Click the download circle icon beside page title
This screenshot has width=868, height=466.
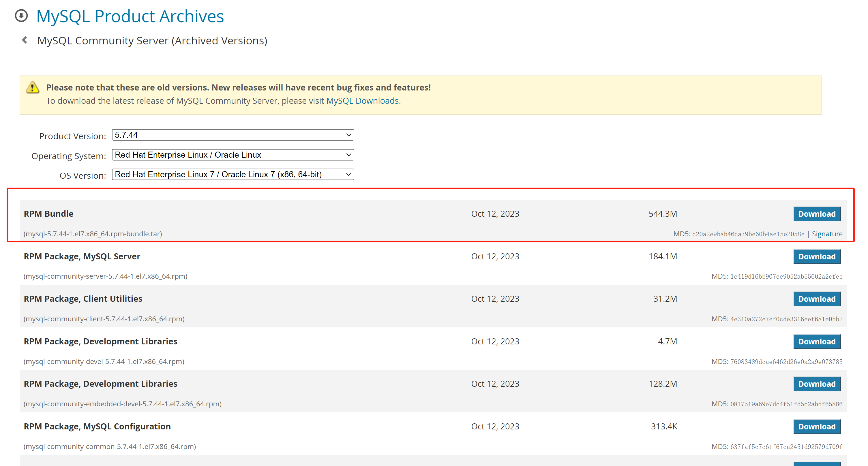point(21,16)
